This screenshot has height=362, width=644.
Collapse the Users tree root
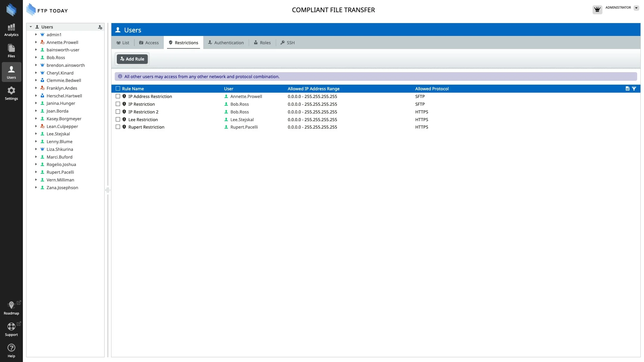(31, 27)
